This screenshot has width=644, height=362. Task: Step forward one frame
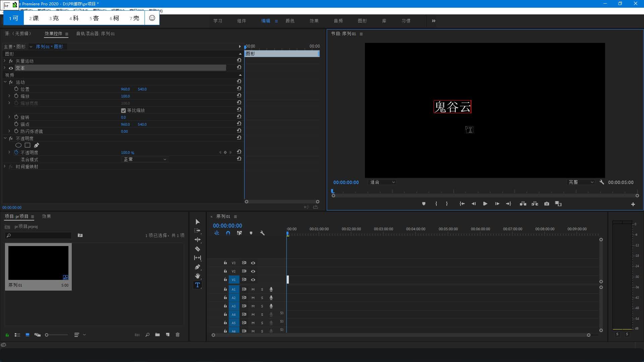click(x=497, y=204)
